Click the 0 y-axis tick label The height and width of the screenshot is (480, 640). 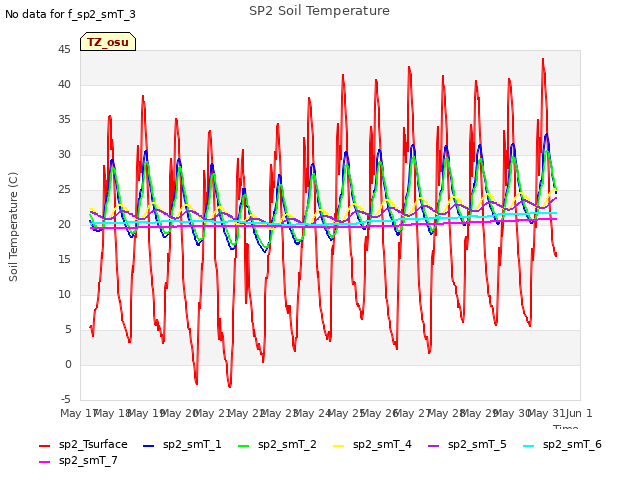[x=68, y=364]
